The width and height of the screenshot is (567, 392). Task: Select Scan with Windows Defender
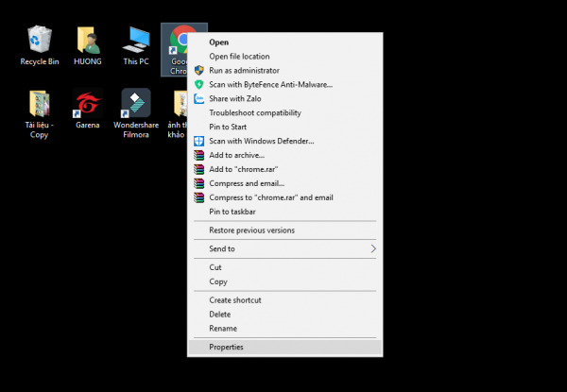[x=285, y=141]
